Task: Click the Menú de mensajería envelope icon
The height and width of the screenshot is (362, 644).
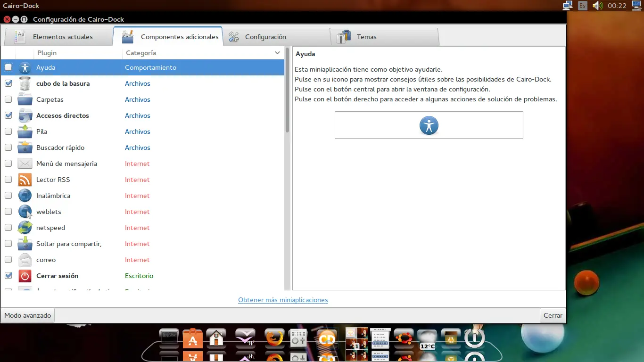Action: (x=25, y=164)
